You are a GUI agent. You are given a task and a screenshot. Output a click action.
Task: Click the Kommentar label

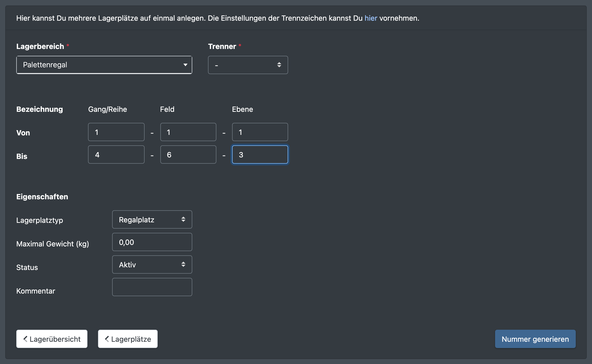[x=36, y=291]
